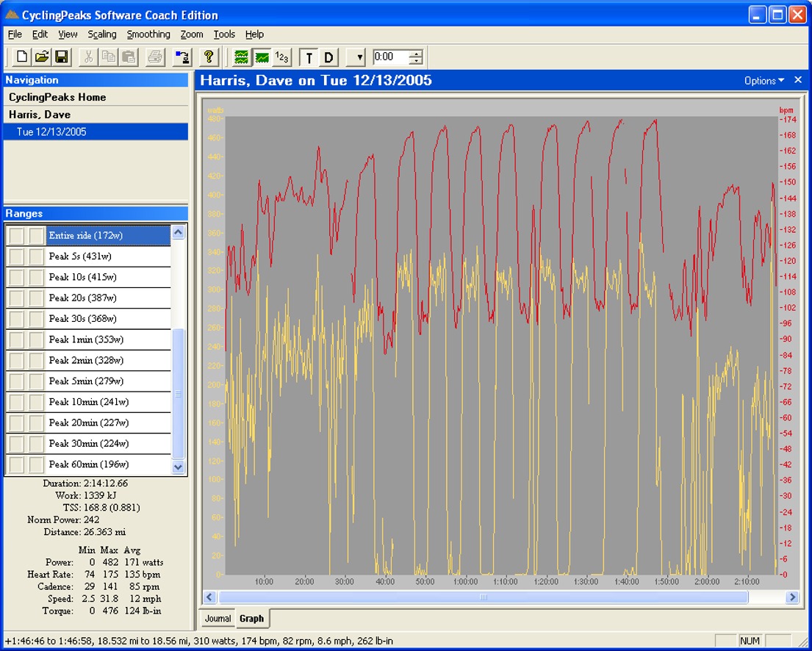
Task: Switch x-axis to distance with D button
Action: 328,57
